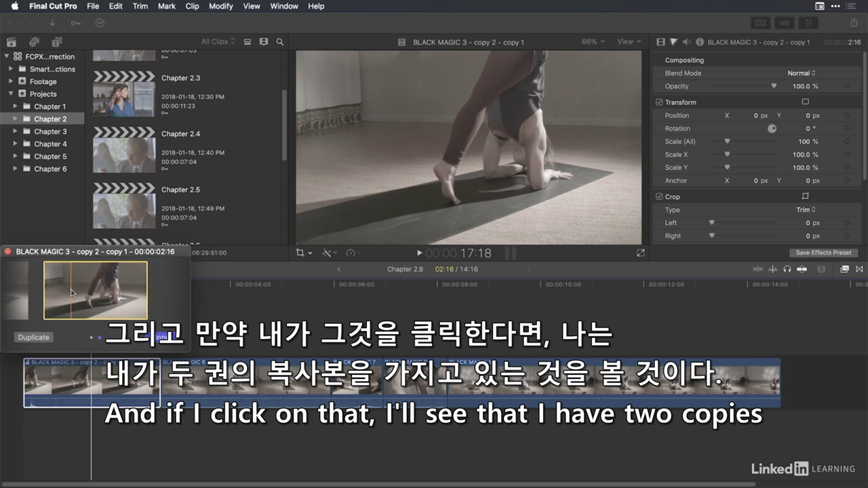Click the browser search magnifier icon
Viewport: 868px width, 488px height.
click(x=280, y=42)
